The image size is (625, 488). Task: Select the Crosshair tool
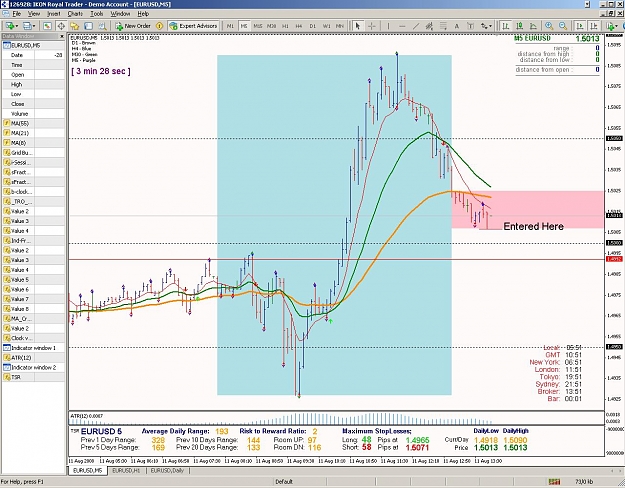[x=371, y=26]
